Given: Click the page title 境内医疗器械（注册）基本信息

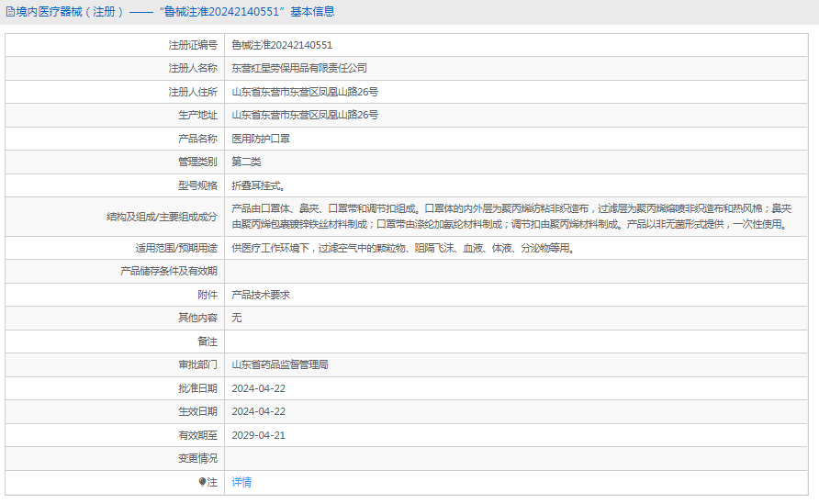Looking at the screenshot, I should 175,12.
